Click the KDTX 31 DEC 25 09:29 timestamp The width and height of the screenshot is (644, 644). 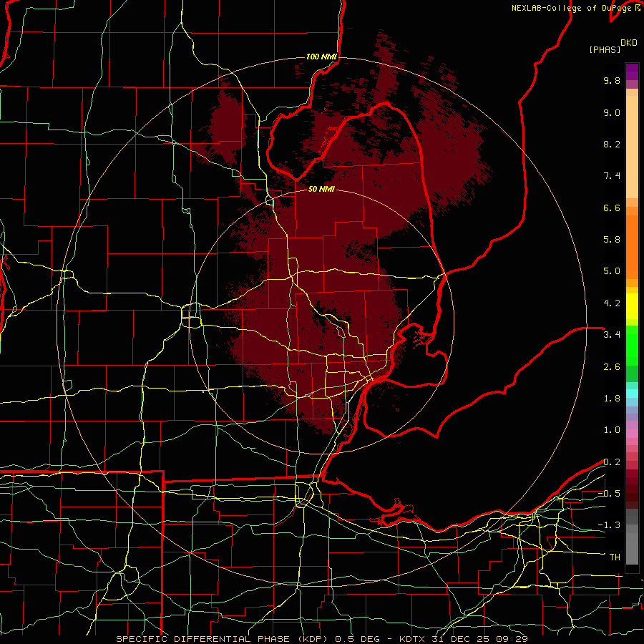pyautogui.click(x=463, y=639)
